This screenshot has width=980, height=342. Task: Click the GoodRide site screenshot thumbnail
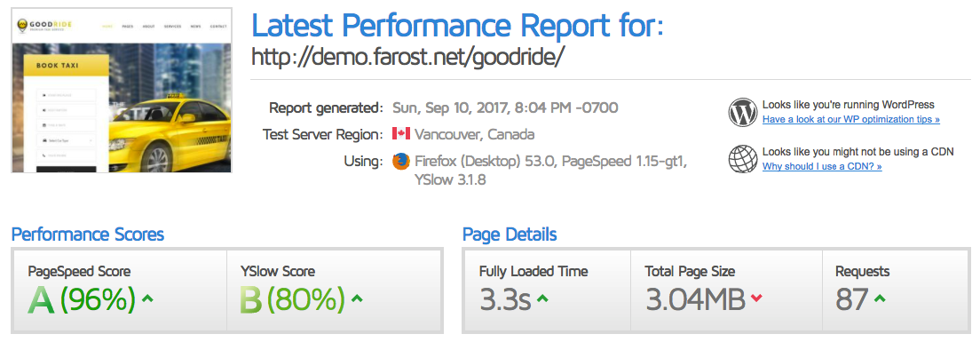pos(122,90)
